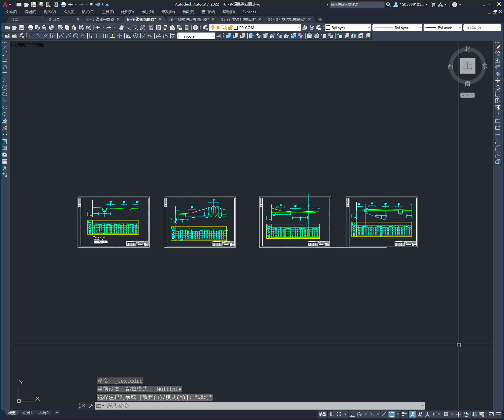Toggle 模型 model space button in status bar
Viewport: 504px width, 420px height.
(x=322, y=414)
